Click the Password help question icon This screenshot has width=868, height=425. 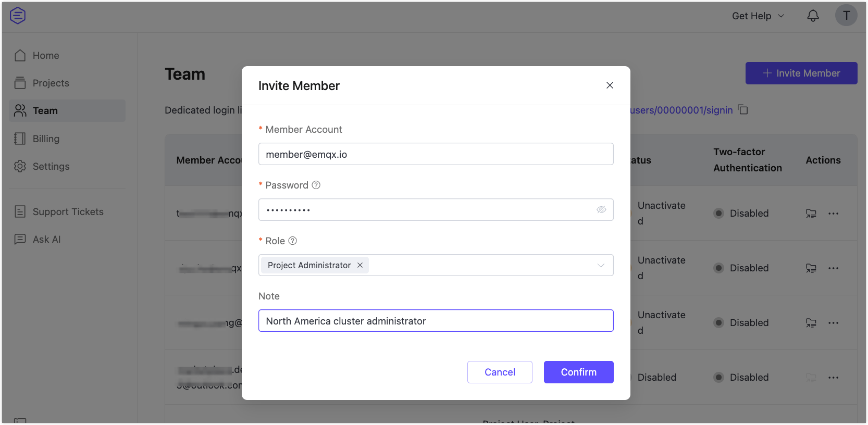click(x=316, y=185)
